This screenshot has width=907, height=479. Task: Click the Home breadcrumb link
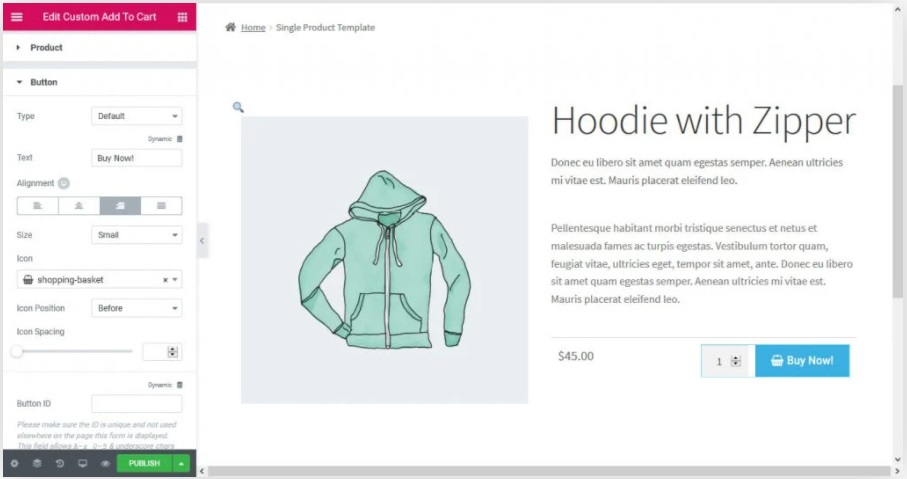253,27
